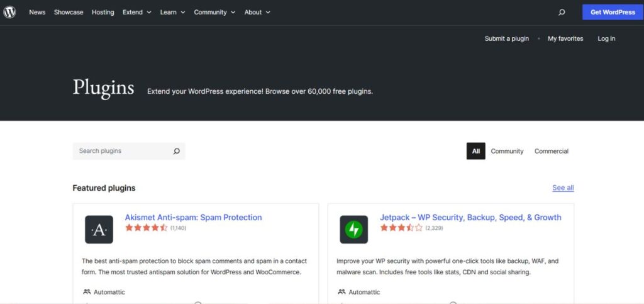Click the Jetpack plugin icon
The image size is (644, 304).
coord(353,229)
